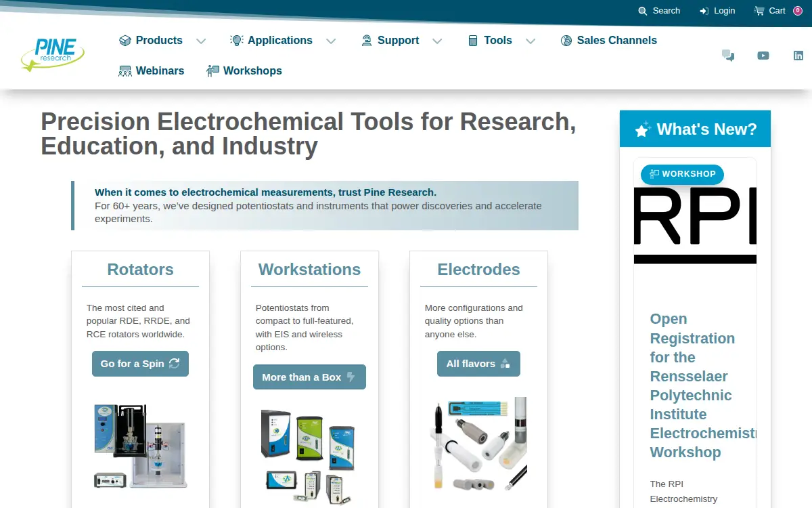Open the Workstations heading link
This screenshot has width=812, height=508.
coord(309,270)
